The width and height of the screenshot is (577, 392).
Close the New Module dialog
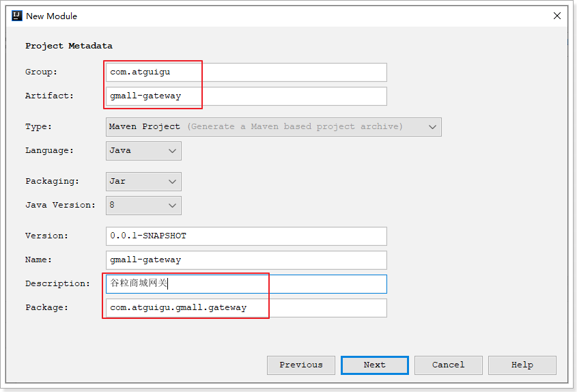coord(557,16)
